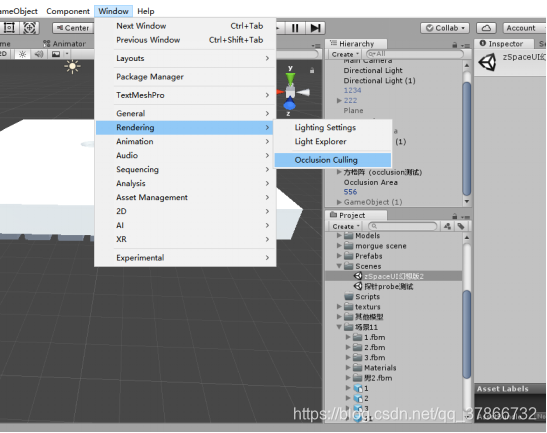Open the Hierarchy panel options menu icon
Viewport: 547px width, 433px height.
[465, 45]
